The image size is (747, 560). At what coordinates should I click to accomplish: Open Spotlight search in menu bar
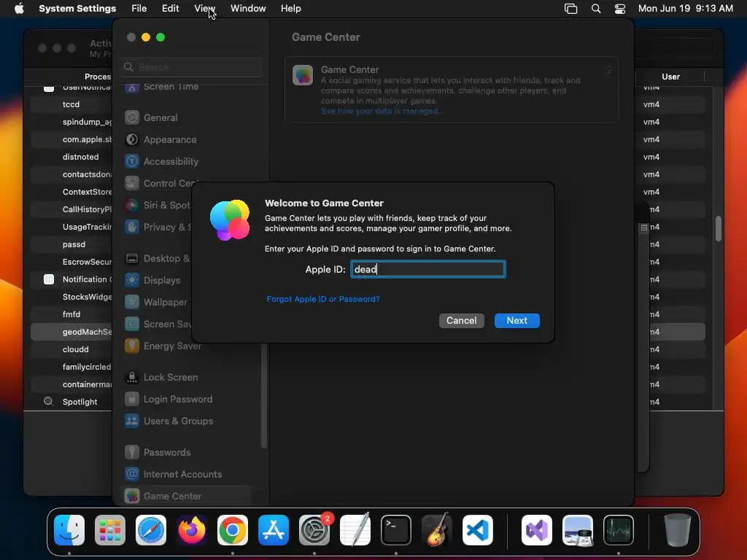click(596, 9)
